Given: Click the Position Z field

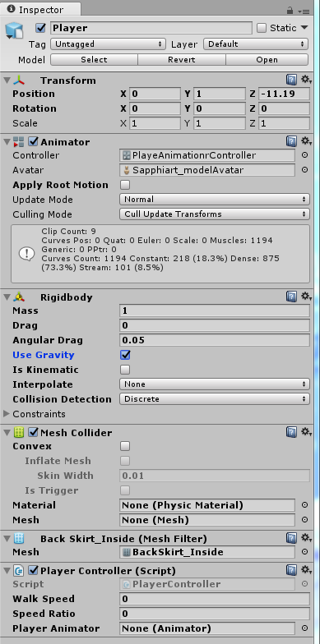Looking at the screenshot, I should [284, 94].
